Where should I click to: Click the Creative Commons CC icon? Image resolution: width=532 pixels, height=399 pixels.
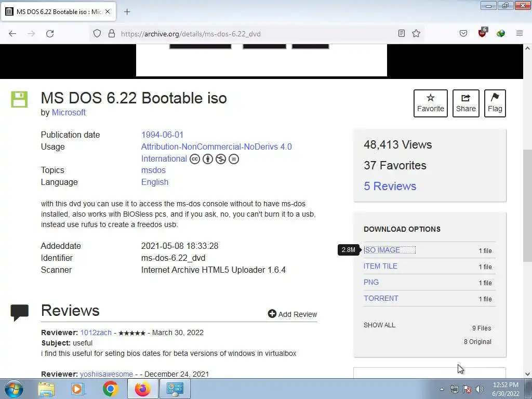tap(195, 159)
